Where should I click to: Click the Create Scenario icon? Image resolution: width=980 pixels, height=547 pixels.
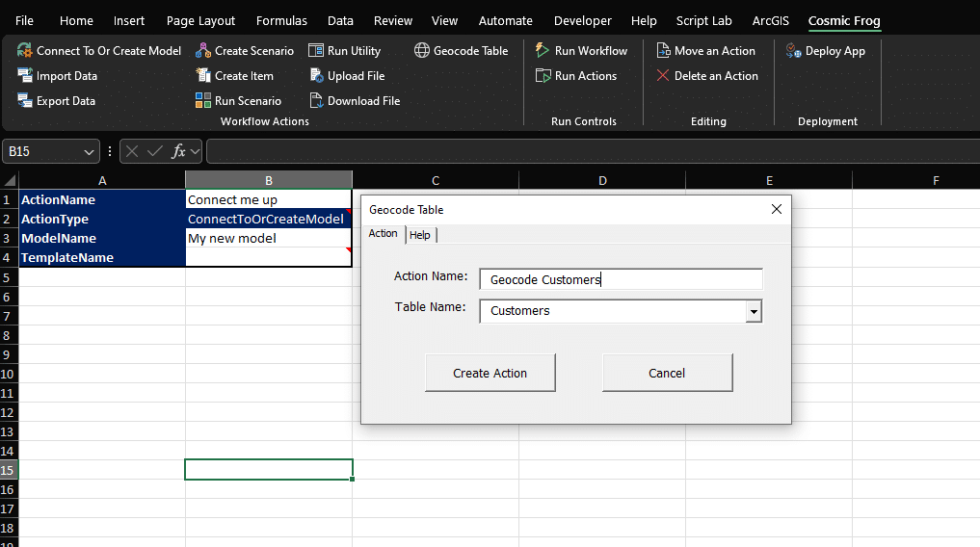[203, 51]
